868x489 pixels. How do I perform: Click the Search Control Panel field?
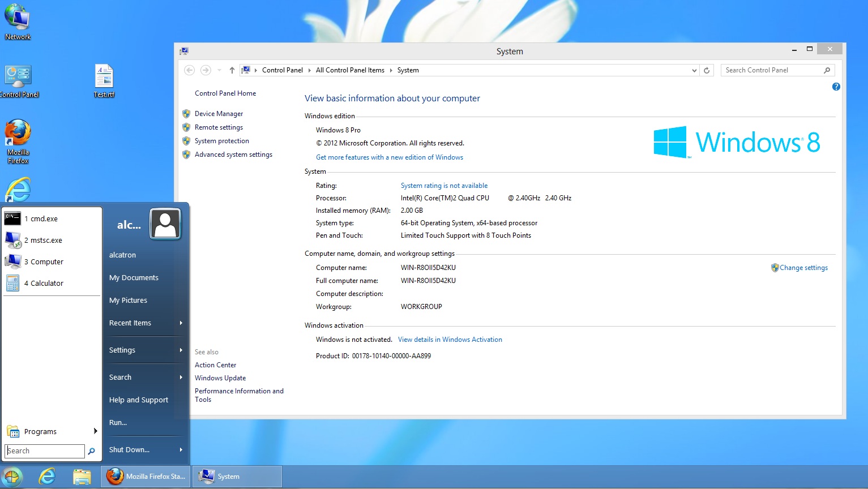(x=777, y=70)
